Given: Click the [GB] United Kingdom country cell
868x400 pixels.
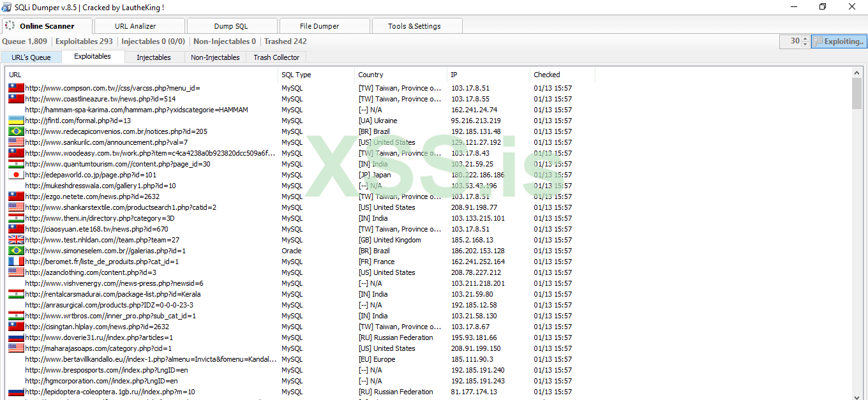Looking at the screenshot, I should (x=389, y=240).
